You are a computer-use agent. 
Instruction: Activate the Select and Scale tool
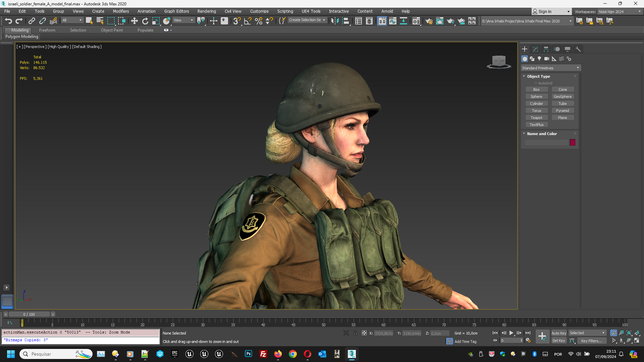tap(156, 21)
